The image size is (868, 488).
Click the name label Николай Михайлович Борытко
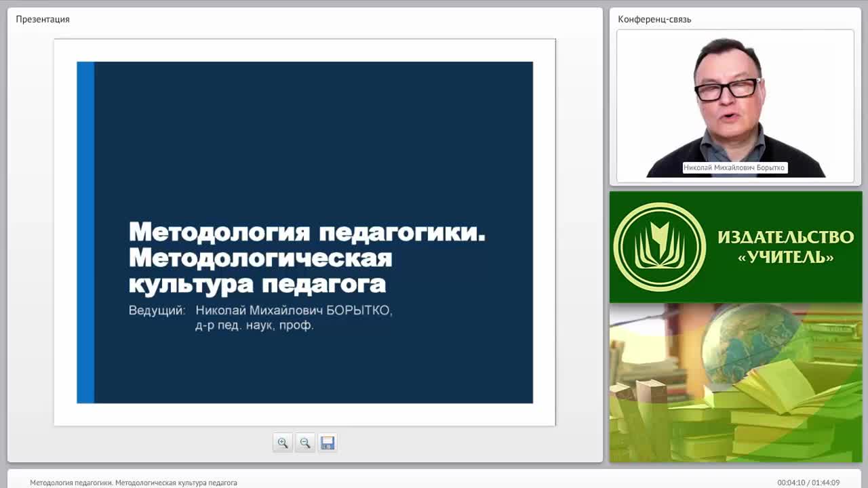(x=734, y=167)
